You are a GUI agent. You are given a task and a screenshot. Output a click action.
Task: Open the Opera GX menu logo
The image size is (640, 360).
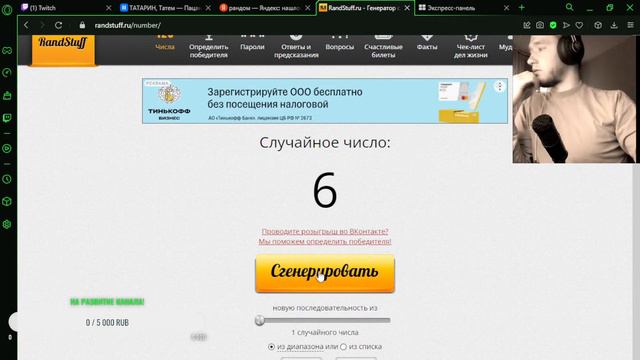[7, 9]
